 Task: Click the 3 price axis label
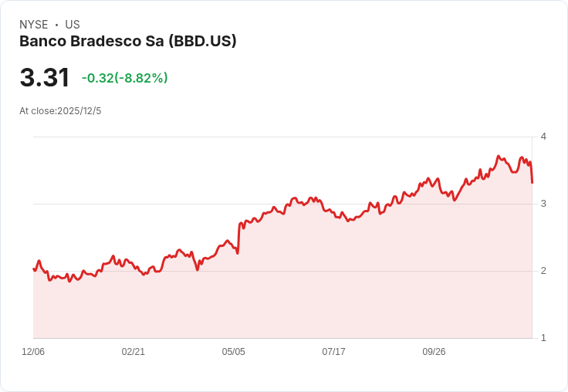[x=543, y=204]
